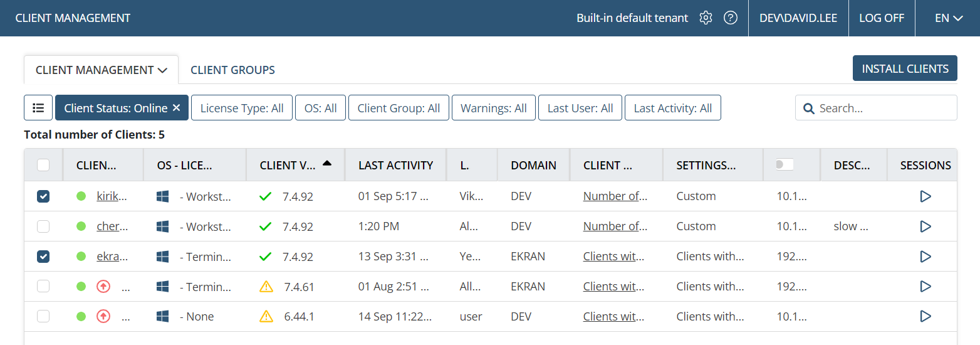980x345 pixels.
Task: Open the help question mark icon
Action: (x=730, y=18)
